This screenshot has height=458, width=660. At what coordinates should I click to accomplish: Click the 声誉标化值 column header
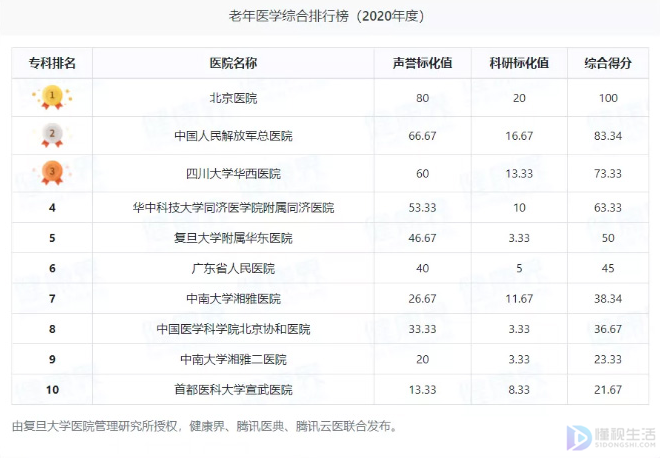[x=423, y=63]
